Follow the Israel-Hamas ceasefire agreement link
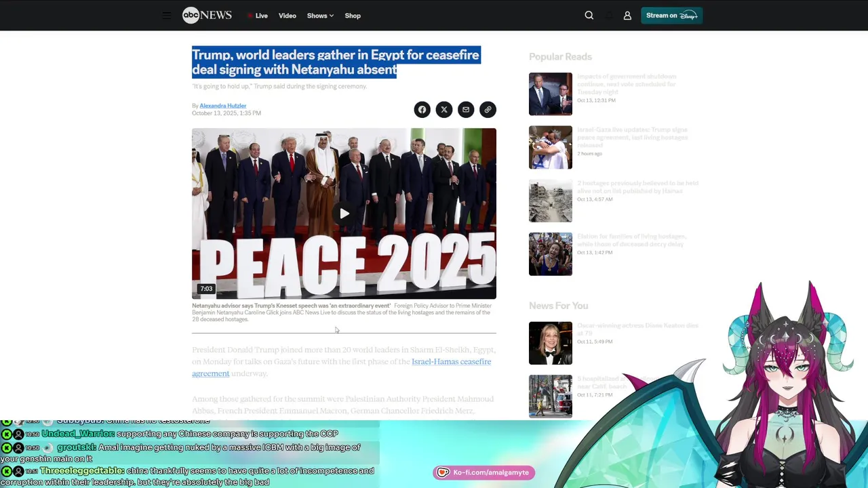 tap(341, 367)
